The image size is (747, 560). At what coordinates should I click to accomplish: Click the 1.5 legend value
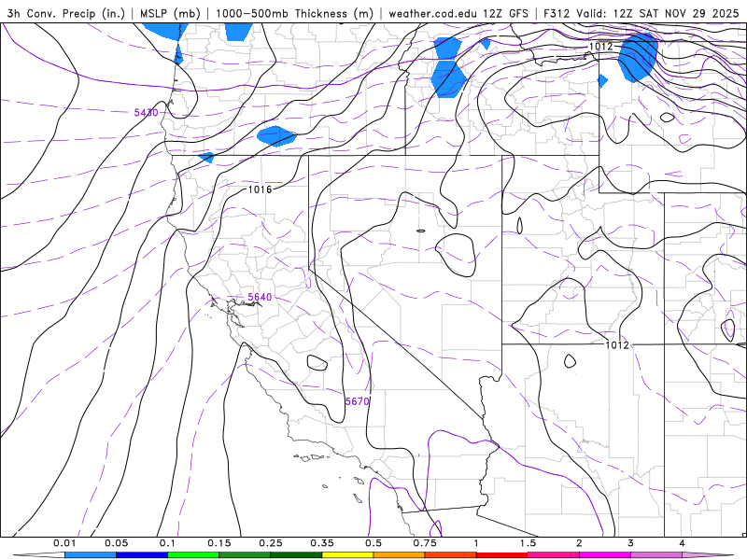[528, 543]
